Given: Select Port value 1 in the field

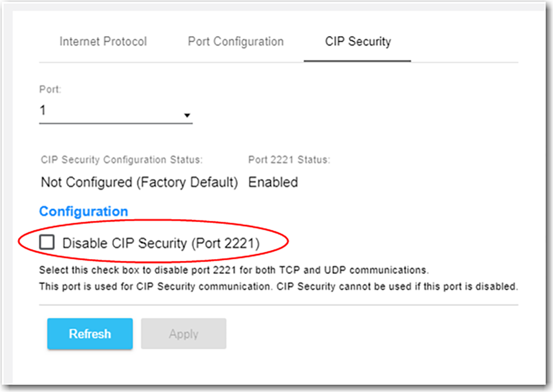Looking at the screenshot, I should point(43,111).
